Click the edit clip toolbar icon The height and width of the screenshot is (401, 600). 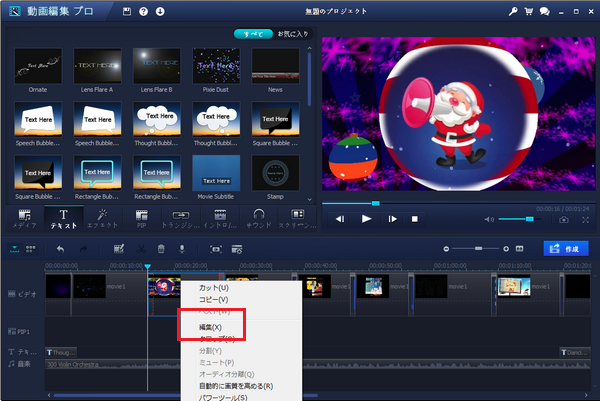[119, 249]
